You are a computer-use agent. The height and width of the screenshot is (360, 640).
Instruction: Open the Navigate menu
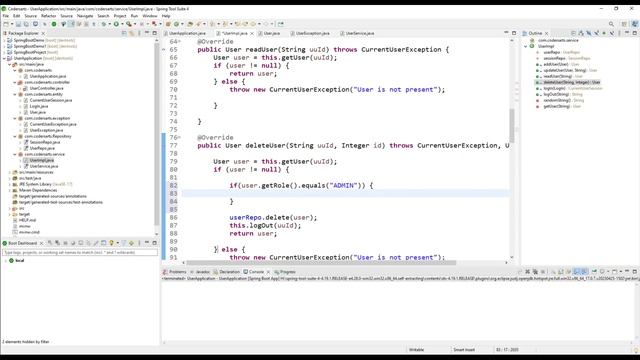click(x=85, y=16)
